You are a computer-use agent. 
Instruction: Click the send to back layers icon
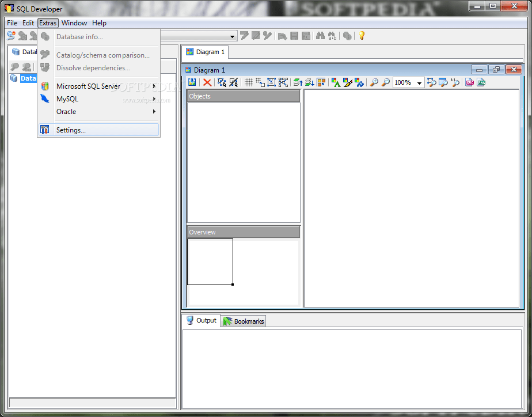(309, 82)
